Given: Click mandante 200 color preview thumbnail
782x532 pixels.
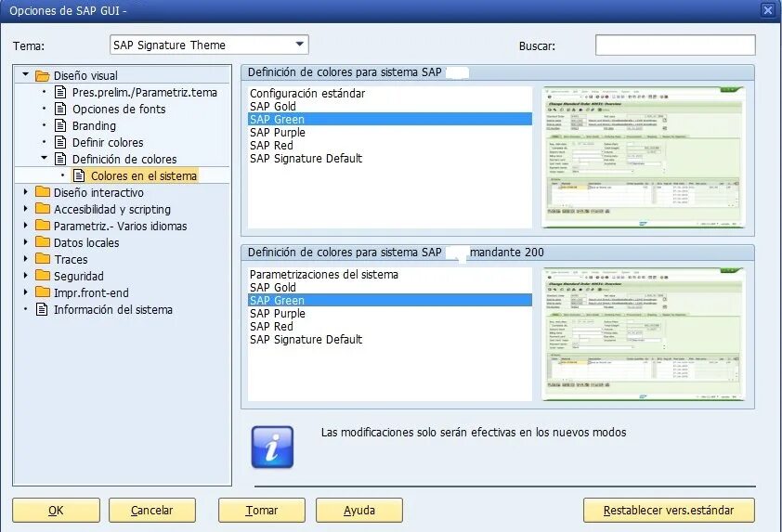Looking at the screenshot, I should pyautogui.click(x=644, y=334).
